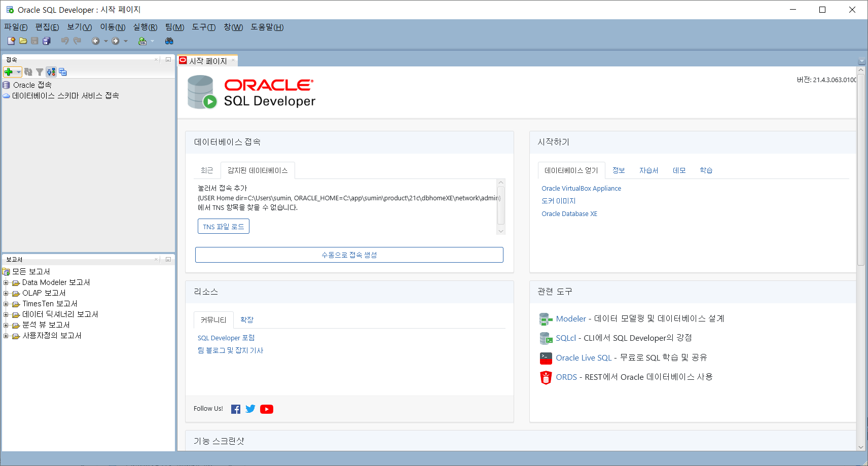Open the YouTube icon
Screen dimensions: 868x466
pyautogui.click(x=267, y=409)
